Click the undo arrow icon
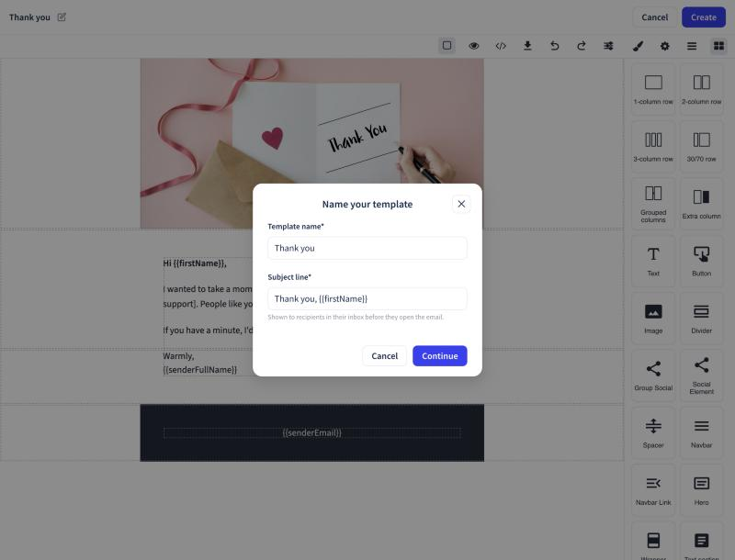This screenshot has width=735, height=560. pos(555,45)
